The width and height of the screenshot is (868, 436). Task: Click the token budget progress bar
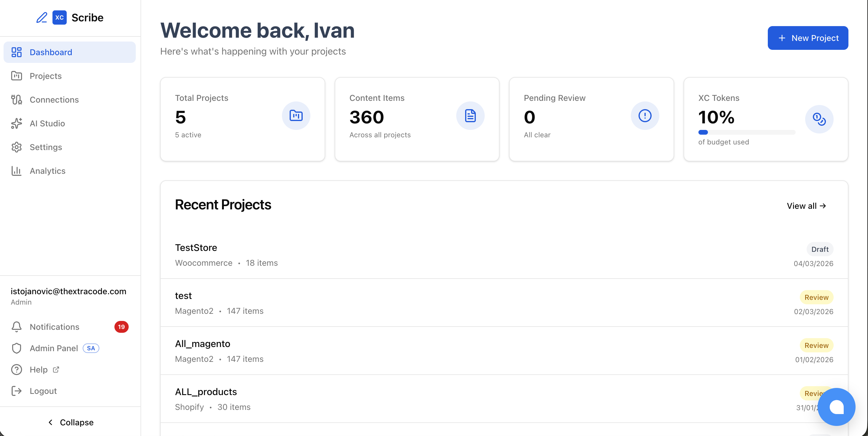746,133
